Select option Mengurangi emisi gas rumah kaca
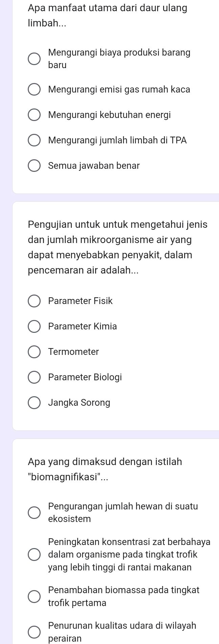 point(34,89)
